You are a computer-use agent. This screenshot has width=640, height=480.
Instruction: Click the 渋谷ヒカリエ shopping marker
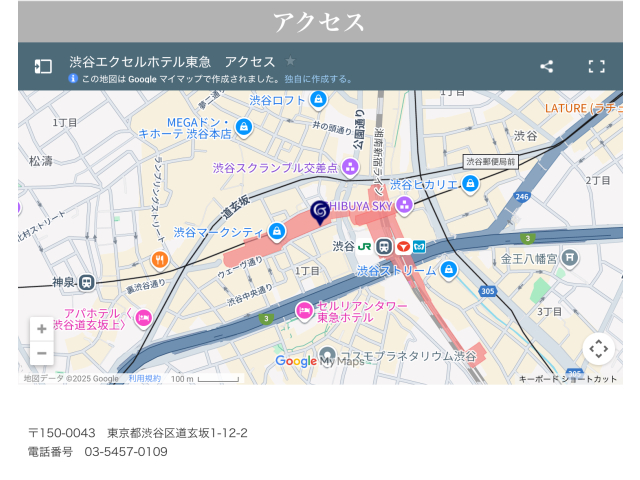coord(470,184)
